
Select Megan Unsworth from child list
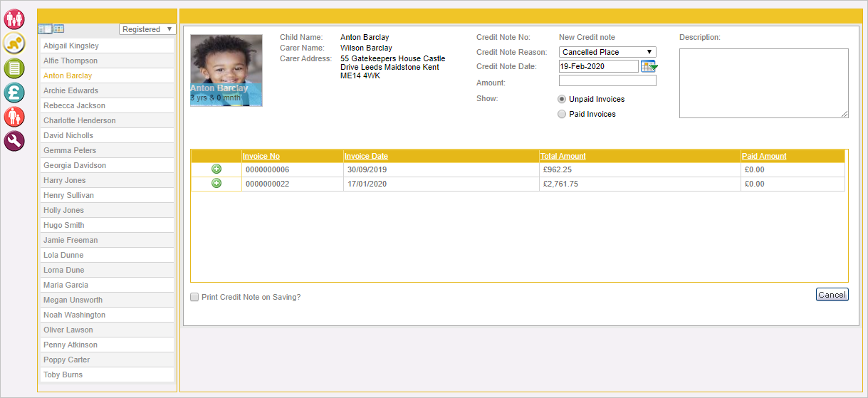click(107, 300)
